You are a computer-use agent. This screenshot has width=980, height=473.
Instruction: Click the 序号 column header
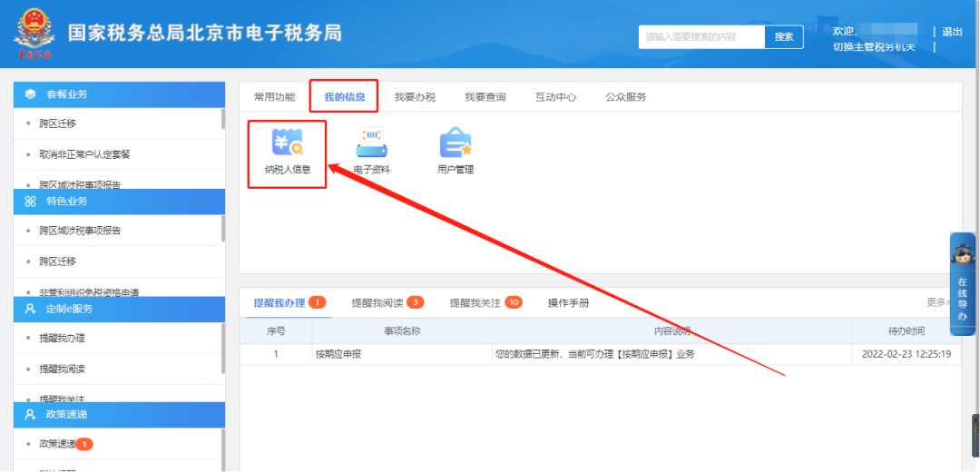[x=276, y=331]
